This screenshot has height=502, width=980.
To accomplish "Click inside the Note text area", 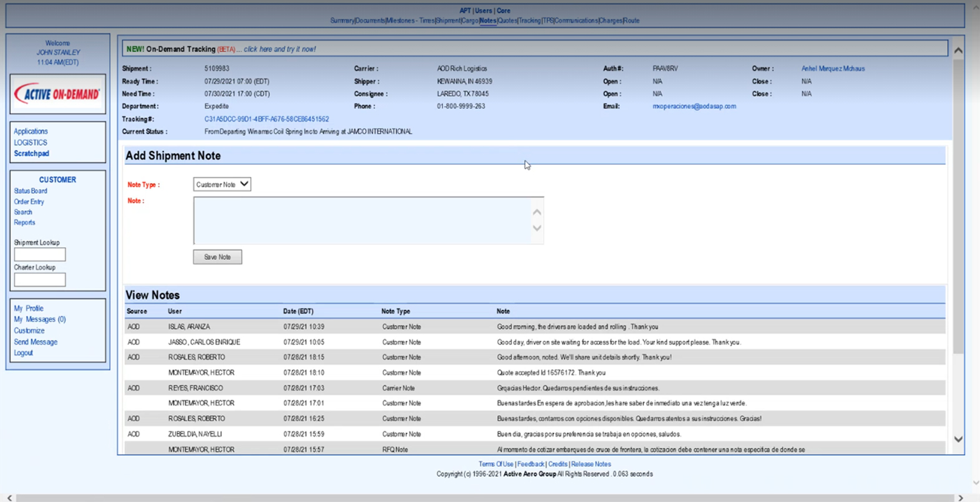I will pos(362,220).
